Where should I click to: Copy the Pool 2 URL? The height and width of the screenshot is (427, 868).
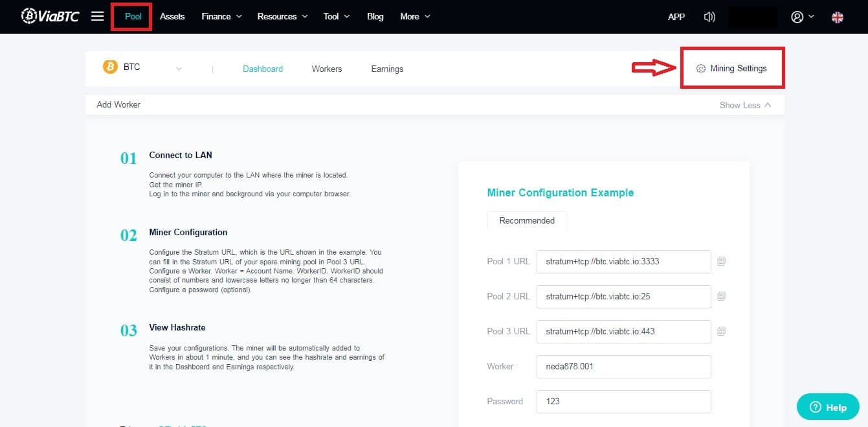tap(722, 297)
